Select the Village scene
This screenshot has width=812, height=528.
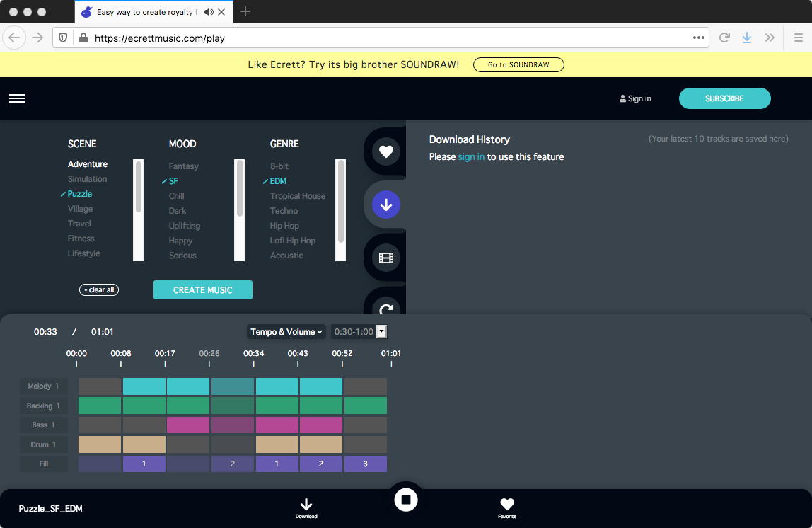click(x=80, y=209)
